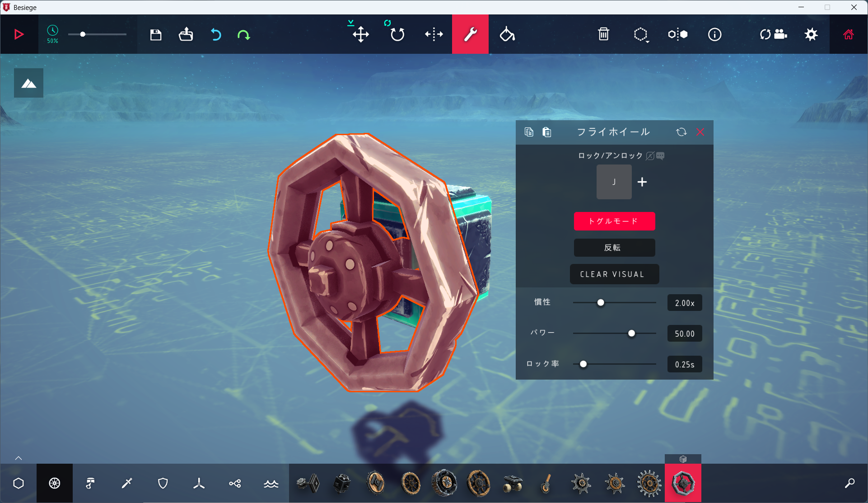The height and width of the screenshot is (503, 868).
Task: Save the machine with floppy disk icon
Action: (x=156, y=34)
